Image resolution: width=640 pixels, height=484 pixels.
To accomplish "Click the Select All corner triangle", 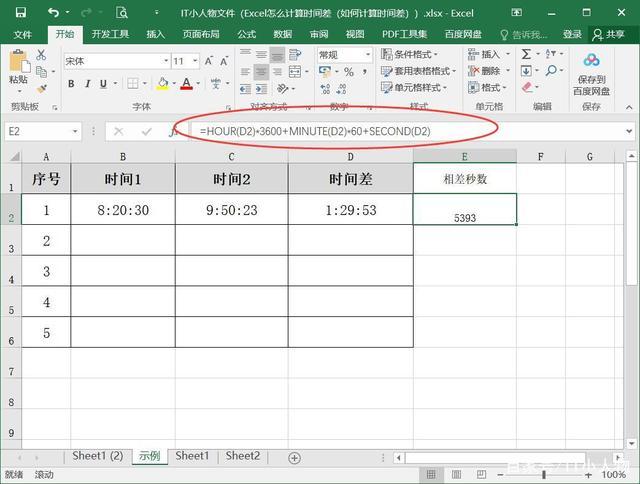I will click(x=14, y=157).
